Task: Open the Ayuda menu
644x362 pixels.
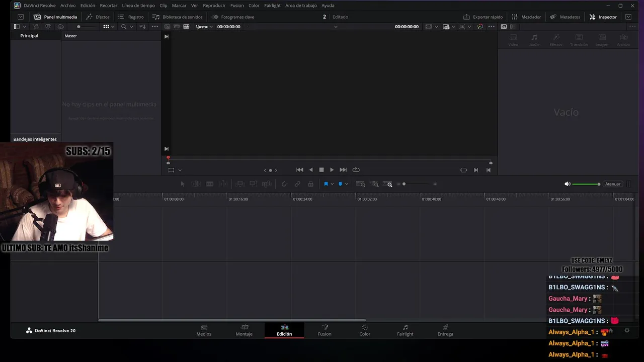Action: 328,6
